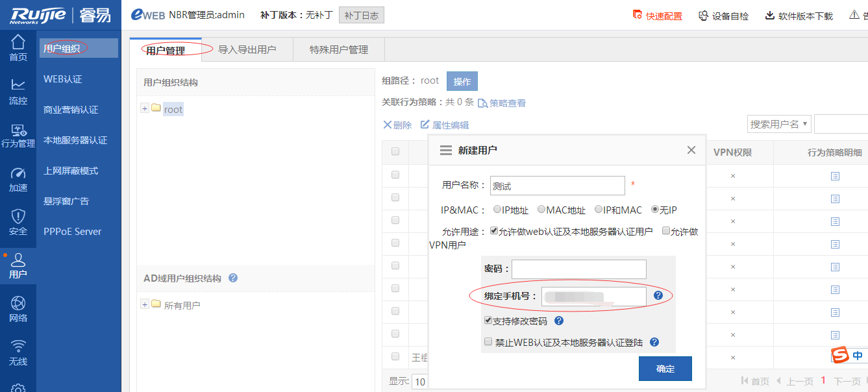Expand the root folder tree node

click(x=145, y=108)
